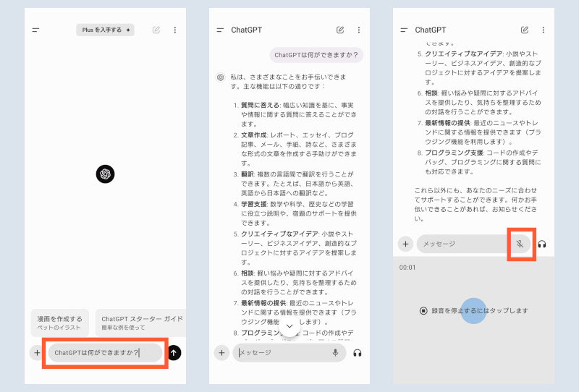Open hamburger menu in middle phone screen
The width and height of the screenshot is (579, 392).
tap(220, 30)
